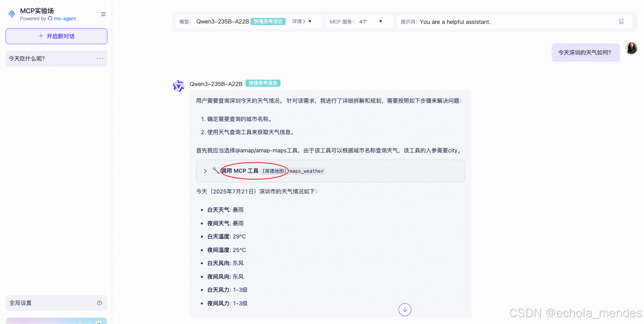
Task: Click the 夜间风力: 1-3级 line
Action: tap(227, 303)
